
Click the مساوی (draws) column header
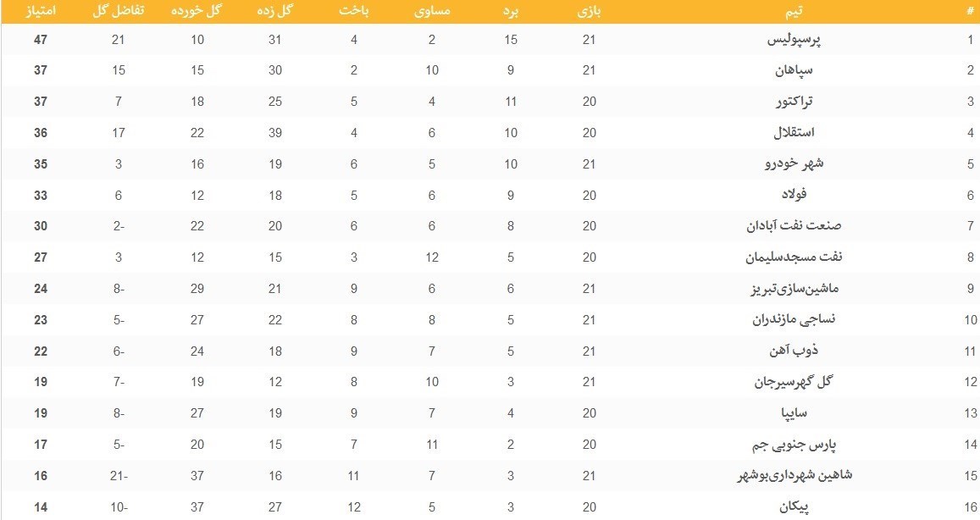432,11
